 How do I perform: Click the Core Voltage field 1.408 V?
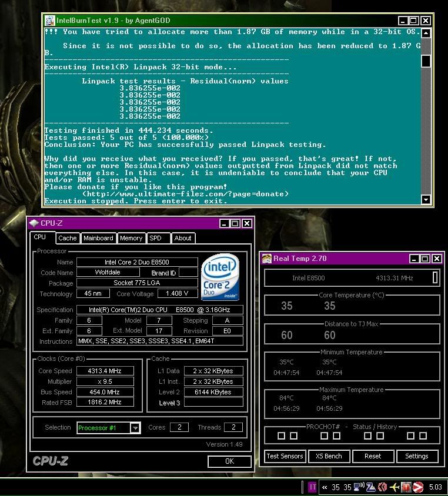(x=178, y=293)
